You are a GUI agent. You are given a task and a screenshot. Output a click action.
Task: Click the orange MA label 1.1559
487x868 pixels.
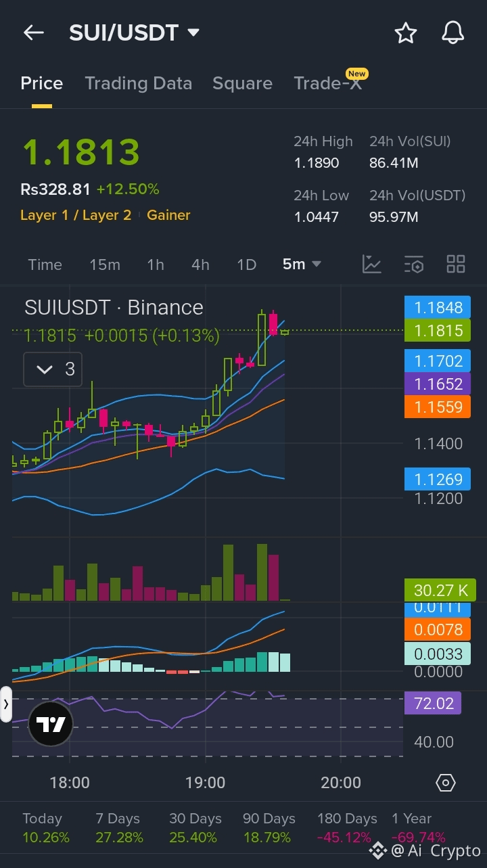click(438, 407)
